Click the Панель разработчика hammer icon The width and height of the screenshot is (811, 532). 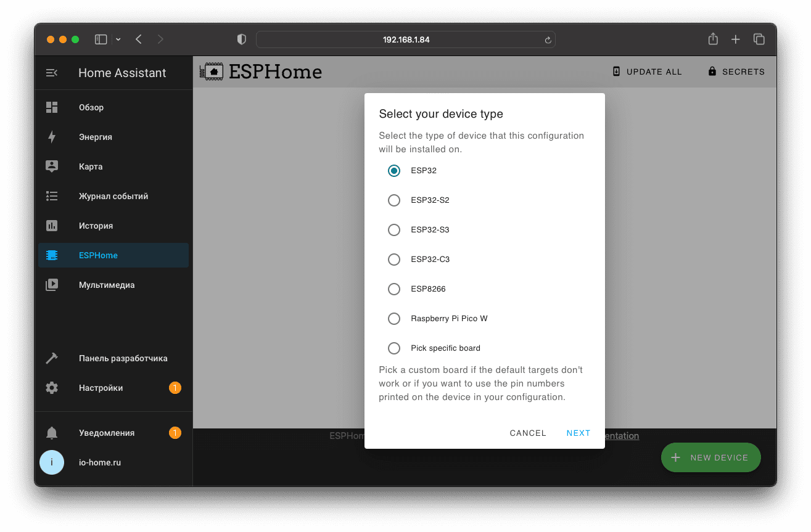click(52, 358)
